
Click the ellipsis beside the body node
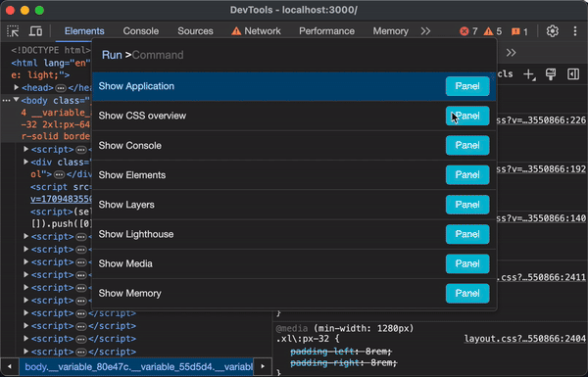[6, 101]
